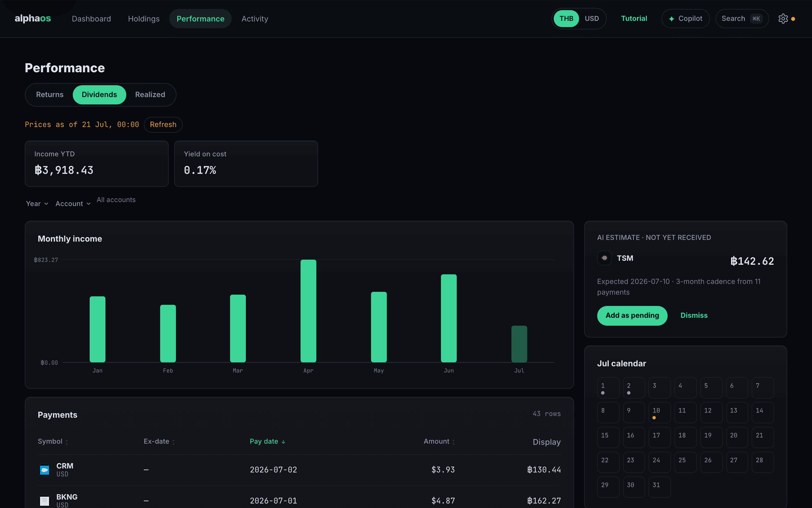
Task: Open the Copilot assistant
Action: pyautogui.click(x=685, y=19)
